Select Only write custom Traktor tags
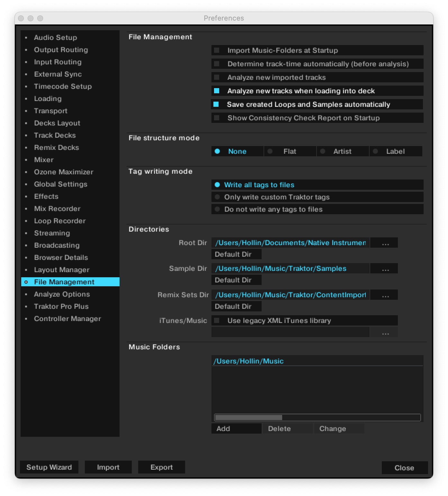Screen dimensions: 448x496 coord(218,197)
